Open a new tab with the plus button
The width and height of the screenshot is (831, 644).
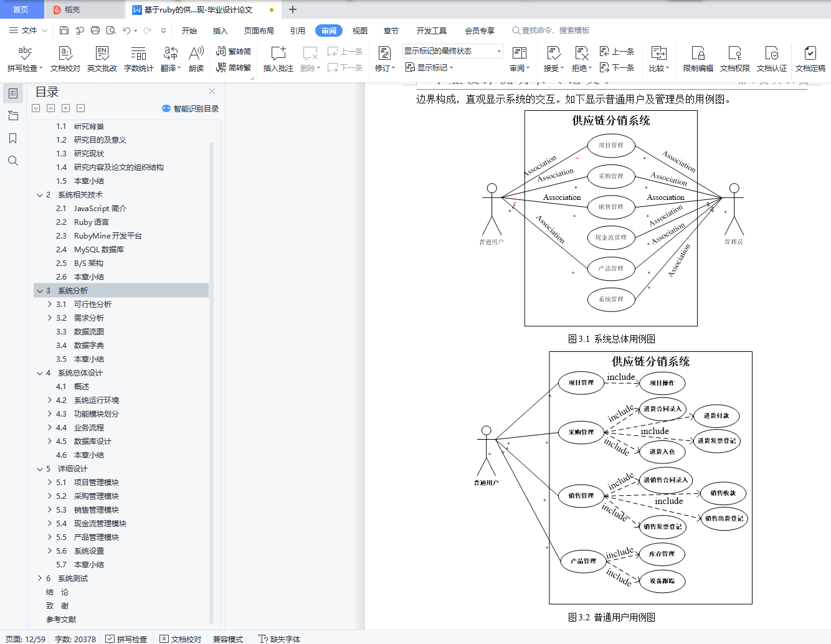pos(293,9)
